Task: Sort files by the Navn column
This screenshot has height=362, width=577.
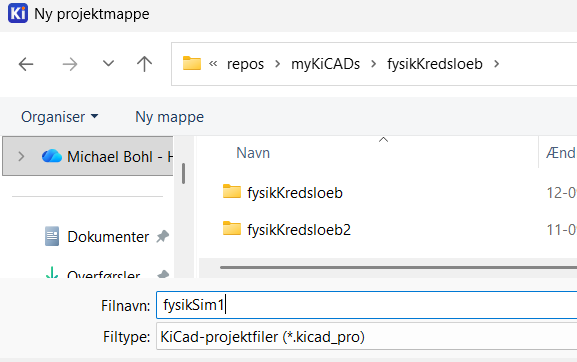Action: tap(253, 153)
